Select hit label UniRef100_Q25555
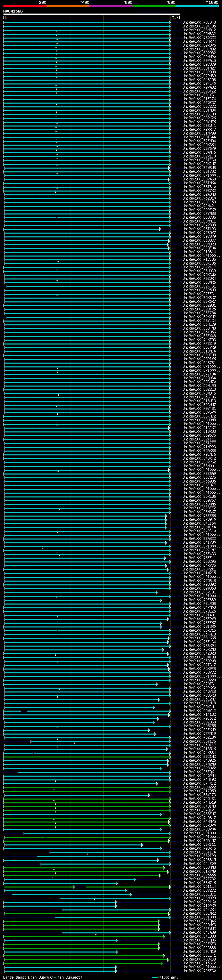The width and height of the screenshot is (222, 980). tap(199, 875)
